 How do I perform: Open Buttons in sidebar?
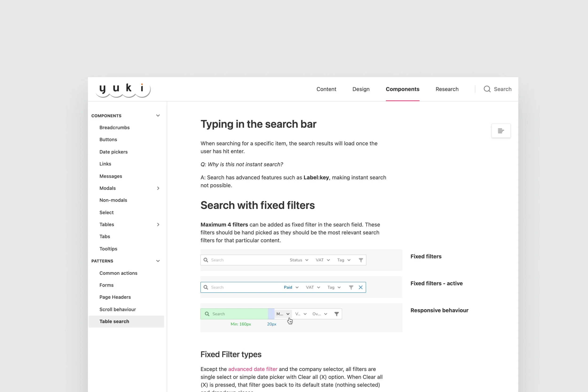point(108,140)
